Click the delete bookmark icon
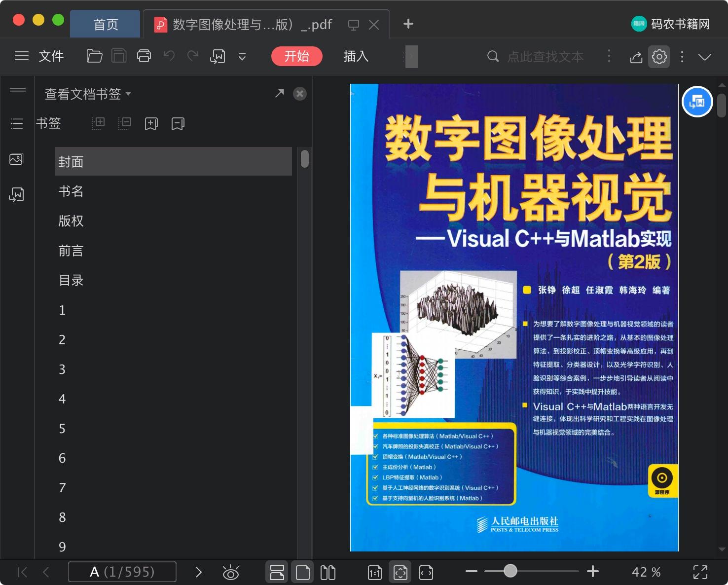This screenshot has width=728, height=585. tap(178, 124)
